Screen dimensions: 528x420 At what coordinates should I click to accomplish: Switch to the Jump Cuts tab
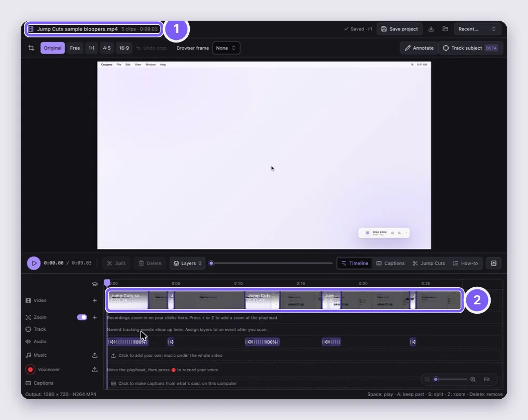tap(428, 263)
